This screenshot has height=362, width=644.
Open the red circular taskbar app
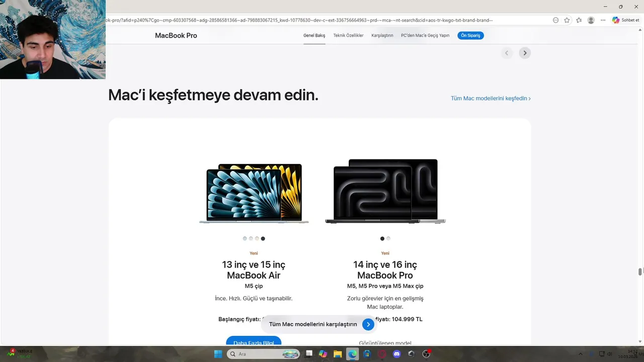[x=382, y=354]
